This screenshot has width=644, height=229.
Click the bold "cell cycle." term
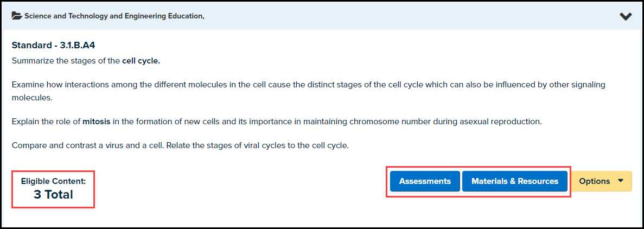click(x=141, y=61)
